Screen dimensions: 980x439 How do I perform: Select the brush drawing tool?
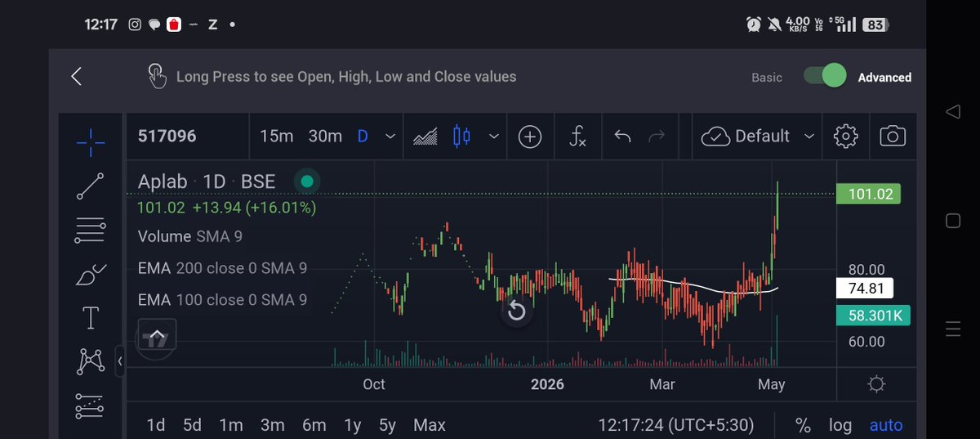tap(91, 275)
